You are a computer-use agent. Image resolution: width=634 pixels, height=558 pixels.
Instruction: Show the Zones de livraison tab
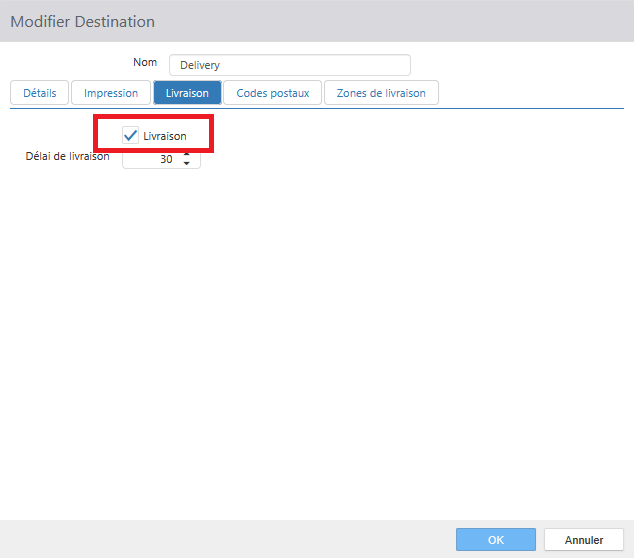pos(381,93)
